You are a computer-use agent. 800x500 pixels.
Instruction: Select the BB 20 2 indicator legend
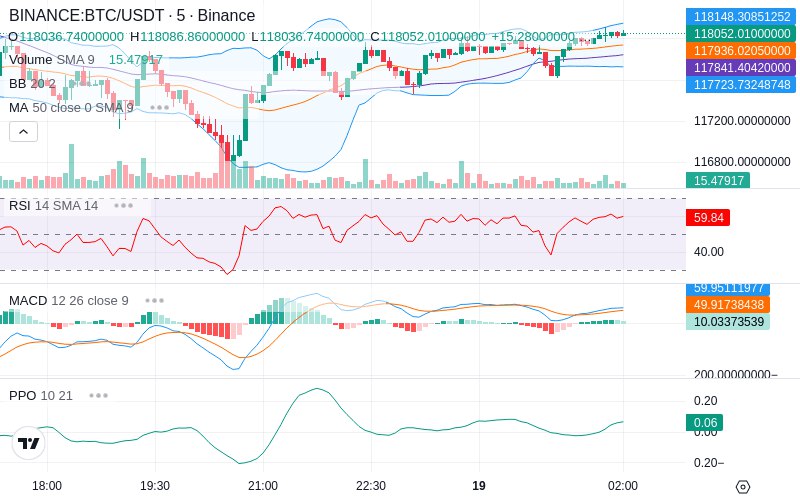coord(32,84)
